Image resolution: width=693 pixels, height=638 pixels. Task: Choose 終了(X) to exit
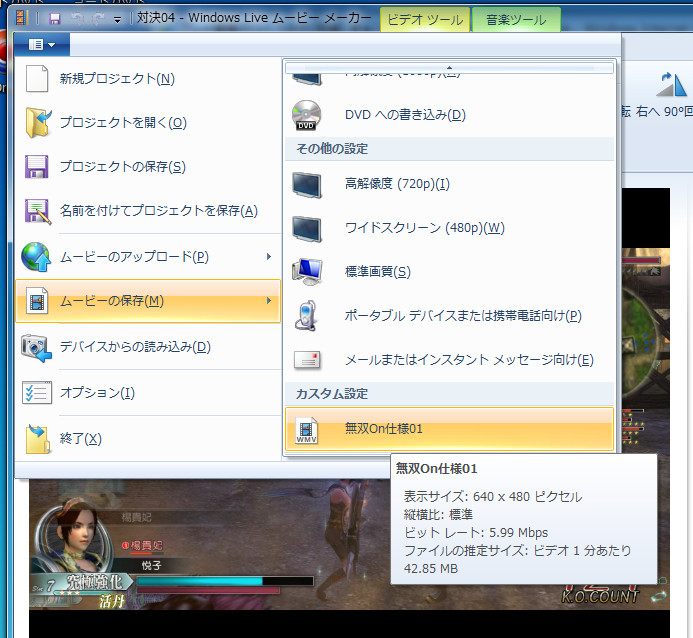click(148, 439)
